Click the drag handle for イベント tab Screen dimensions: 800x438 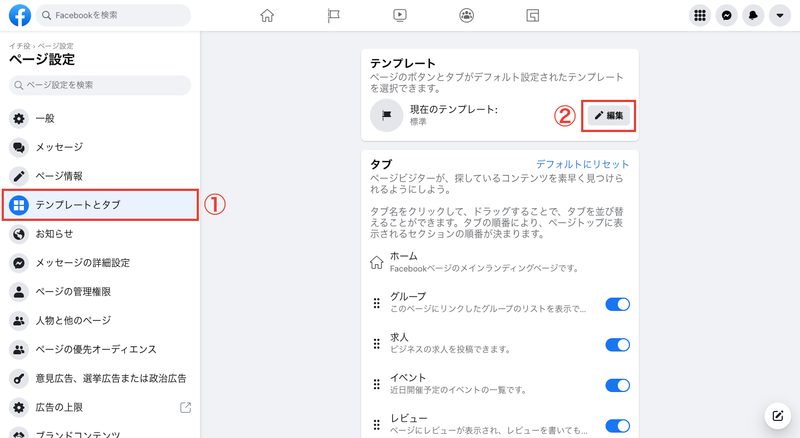point(377,384)
